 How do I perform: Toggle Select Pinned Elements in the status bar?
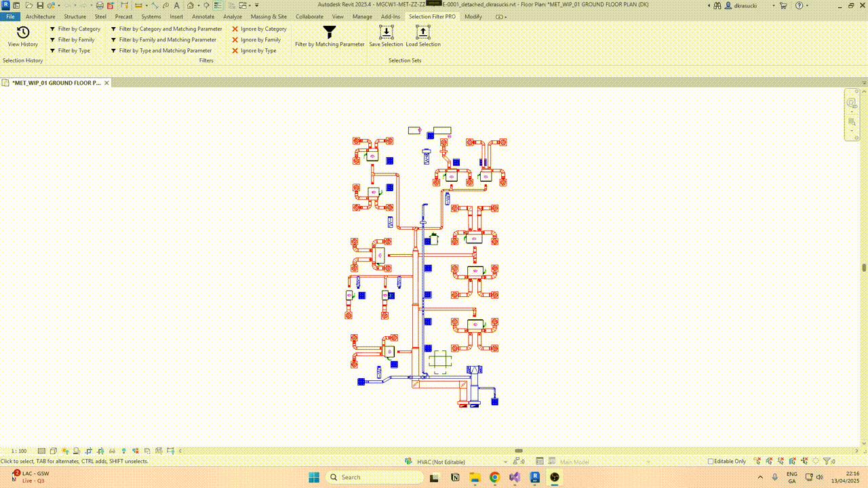point(781,462)
